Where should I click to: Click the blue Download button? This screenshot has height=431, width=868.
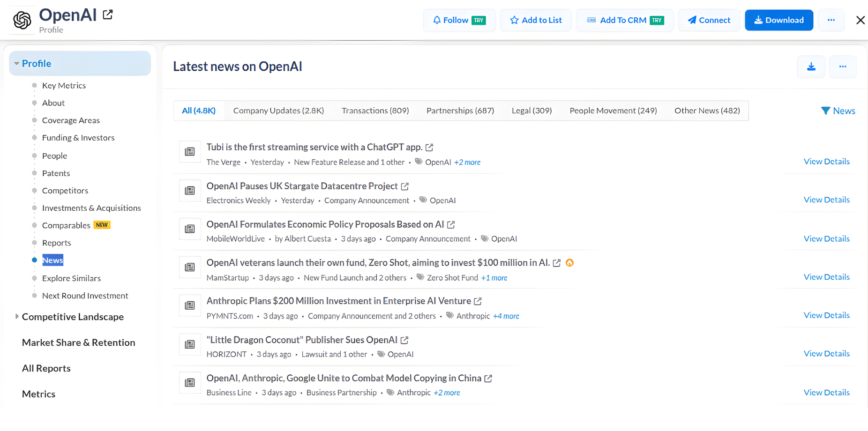pyautogui.click(x=779, y=20)
